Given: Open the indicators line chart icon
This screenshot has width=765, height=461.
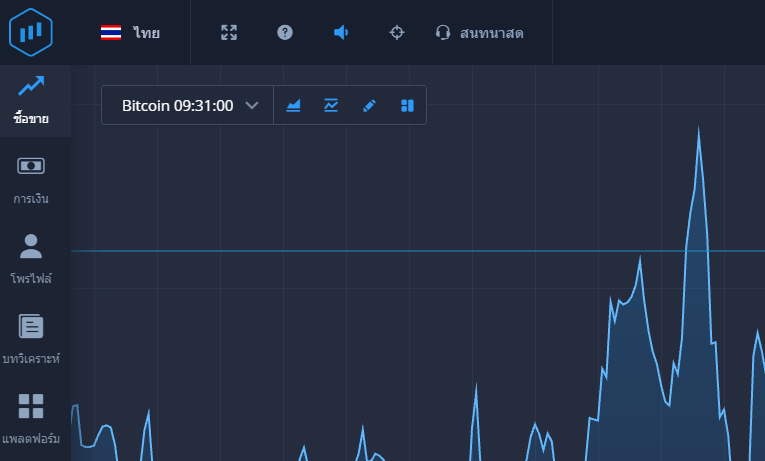Looking at the screenshot, I should [x=331, y=105].
